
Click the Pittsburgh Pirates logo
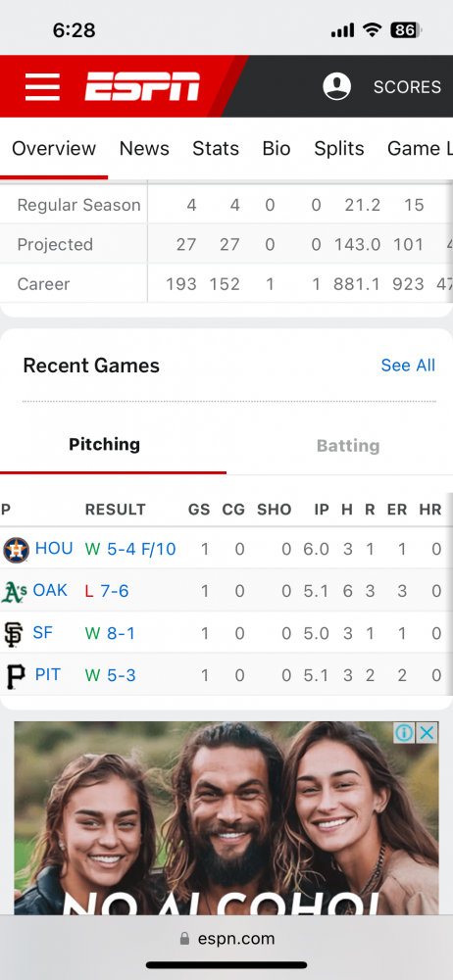tap(16, 676)
